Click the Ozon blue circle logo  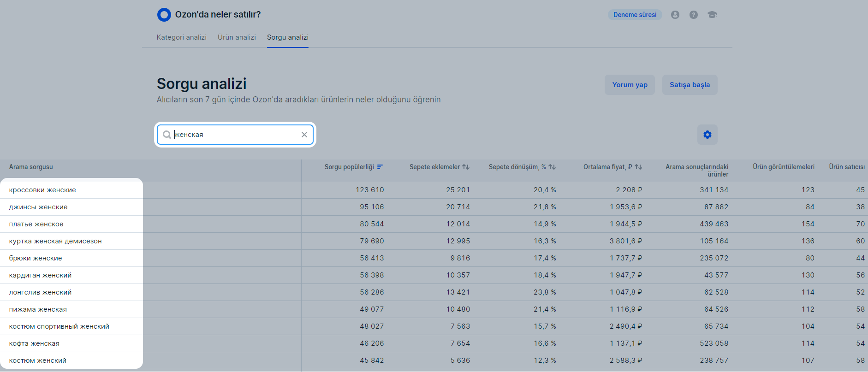(164, 15)
